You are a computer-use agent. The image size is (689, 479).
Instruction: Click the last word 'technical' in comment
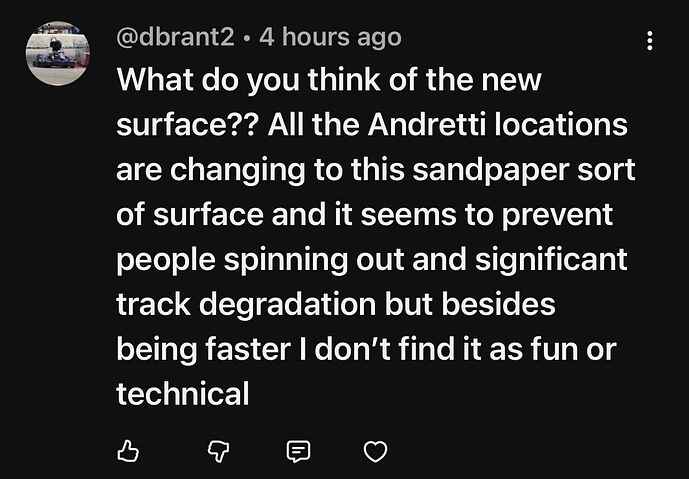182,394
